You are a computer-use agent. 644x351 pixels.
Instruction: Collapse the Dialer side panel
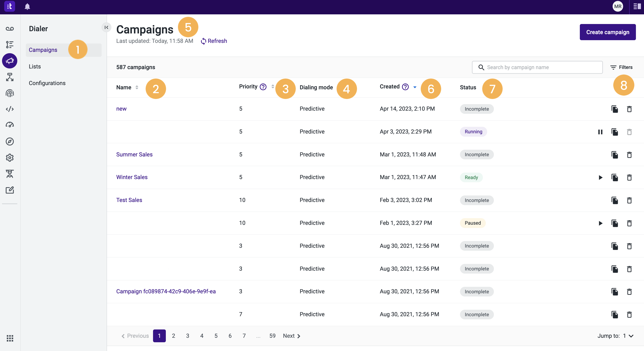(x=107, y=27)
